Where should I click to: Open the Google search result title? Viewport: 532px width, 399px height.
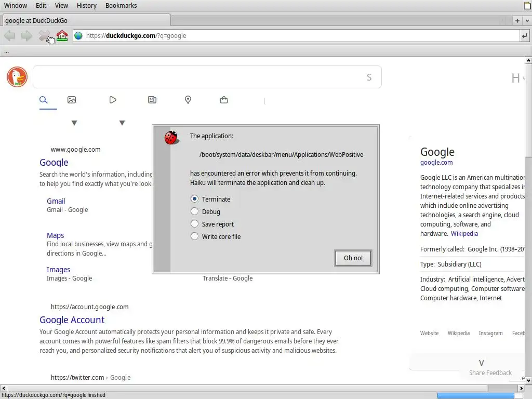point(54,163)
